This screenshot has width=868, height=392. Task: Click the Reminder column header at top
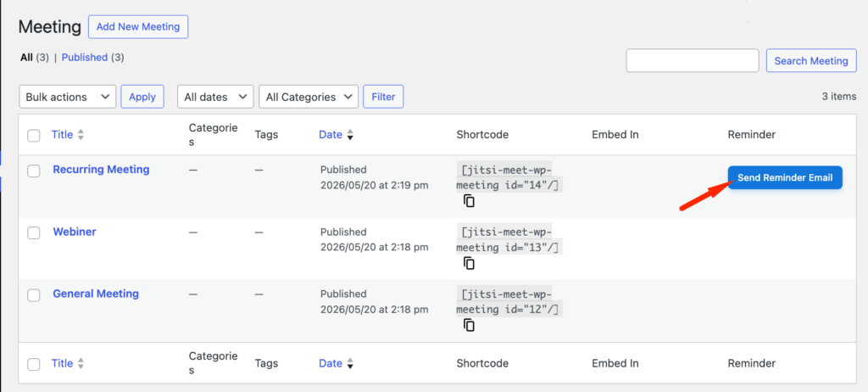[752, 135]
